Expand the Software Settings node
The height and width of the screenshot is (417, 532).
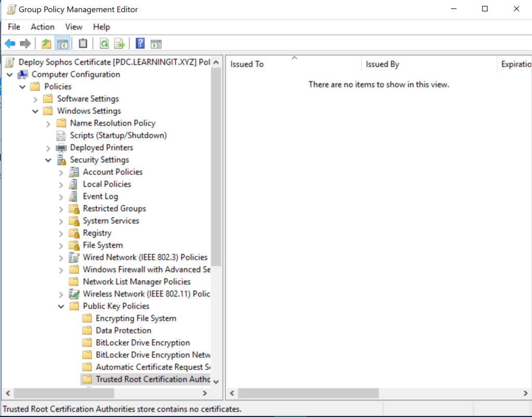click(35, 99)
